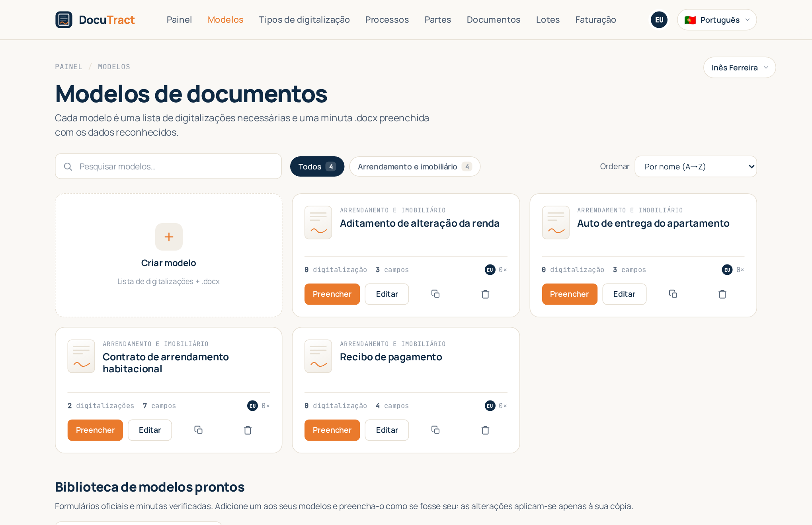Click Preencher on Recibo de pagamento
812x525 pixels.
click(x=332, y=430)
